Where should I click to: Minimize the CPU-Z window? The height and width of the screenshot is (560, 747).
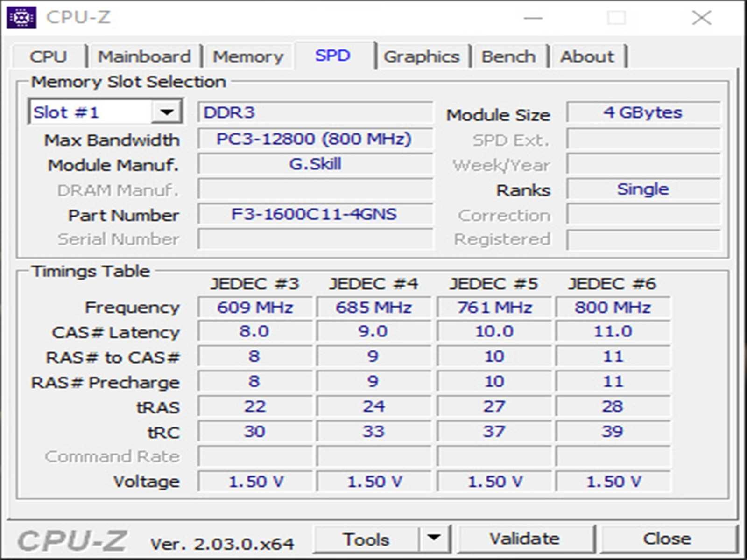(x=533, y=18)
